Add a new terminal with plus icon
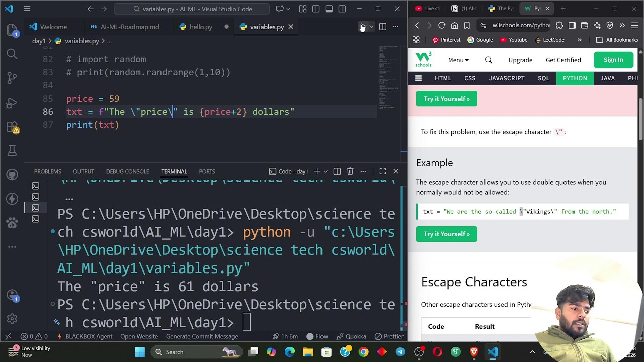Image resolution: width=644 pixels, height=362 pixels. 317,171
